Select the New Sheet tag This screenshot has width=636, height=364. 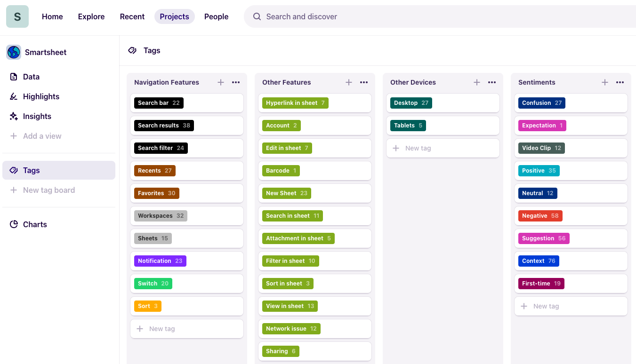(x=287, y=193)
